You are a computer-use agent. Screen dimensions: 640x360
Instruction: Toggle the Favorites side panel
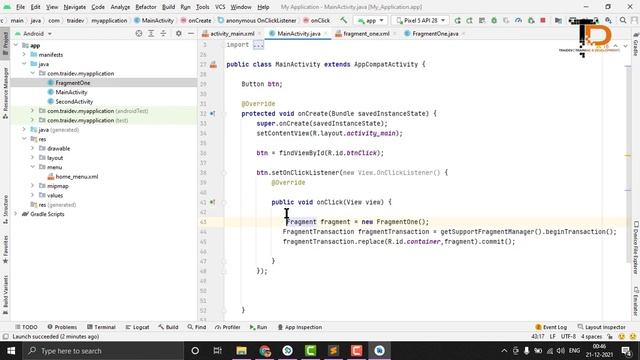click(x=5, y=249)
